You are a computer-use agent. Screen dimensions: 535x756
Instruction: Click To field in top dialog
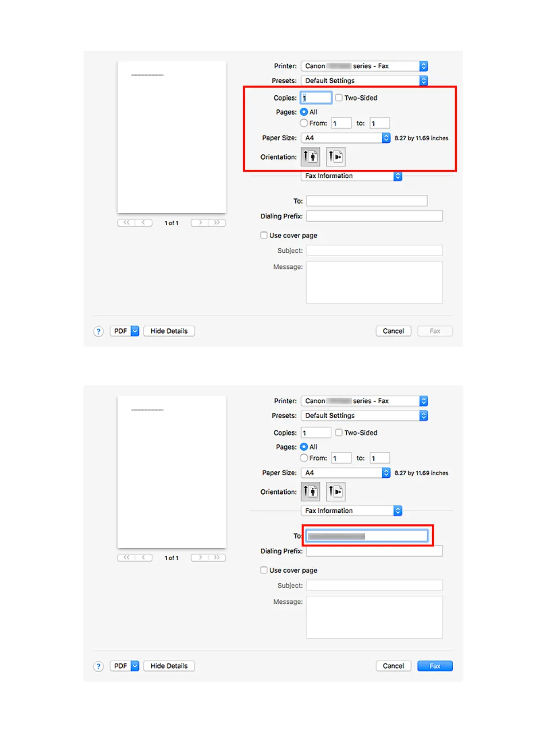tap(367, 201)
